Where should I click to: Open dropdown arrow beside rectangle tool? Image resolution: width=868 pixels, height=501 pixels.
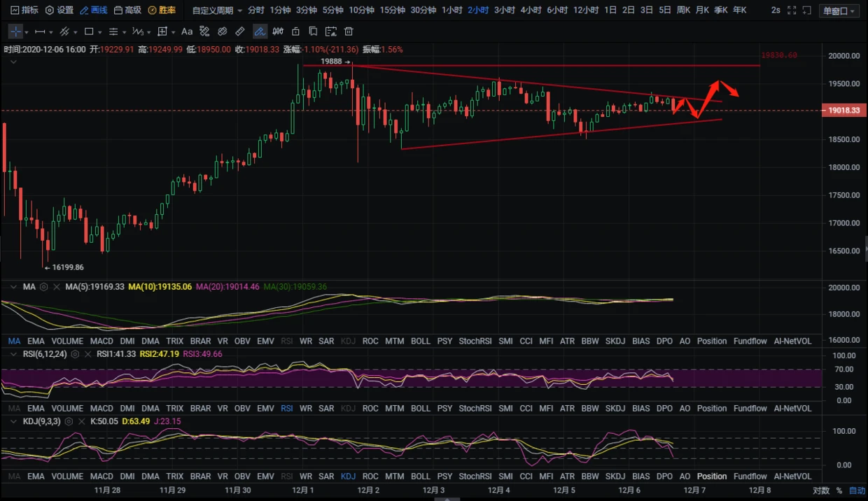(x=100, y=32)
